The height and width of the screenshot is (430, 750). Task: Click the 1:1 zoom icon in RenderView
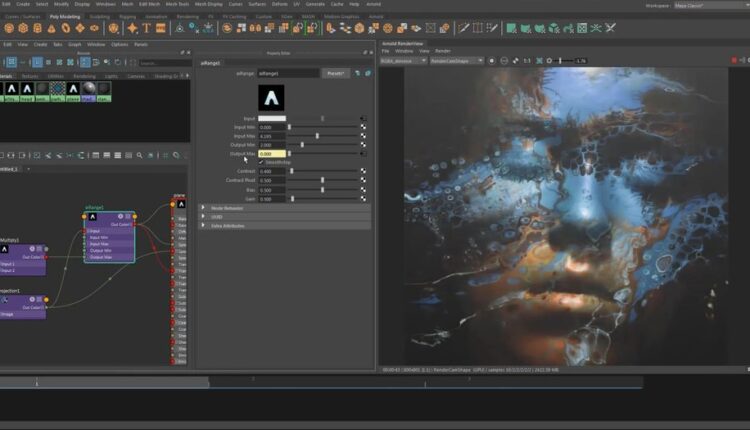tap(527, 61)
